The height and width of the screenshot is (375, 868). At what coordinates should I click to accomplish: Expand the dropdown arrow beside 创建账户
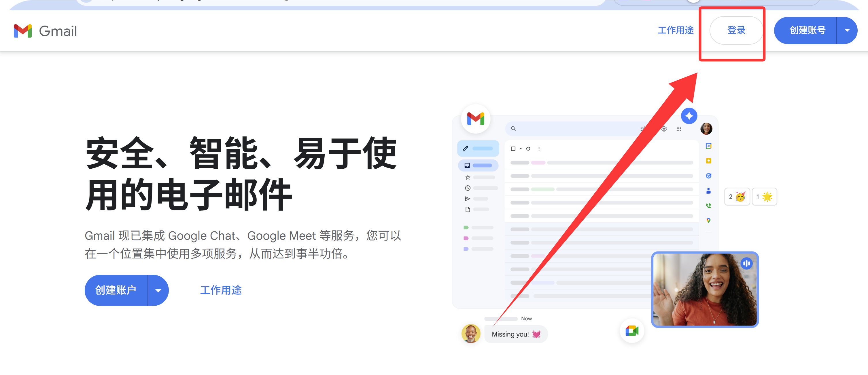tap(158, 290)
